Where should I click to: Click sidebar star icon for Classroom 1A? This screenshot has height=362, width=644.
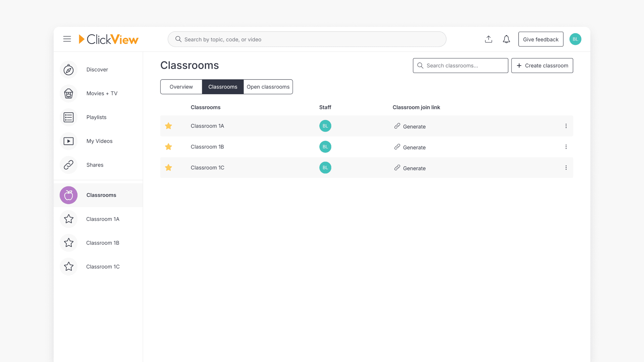click(x=68, y=219)
